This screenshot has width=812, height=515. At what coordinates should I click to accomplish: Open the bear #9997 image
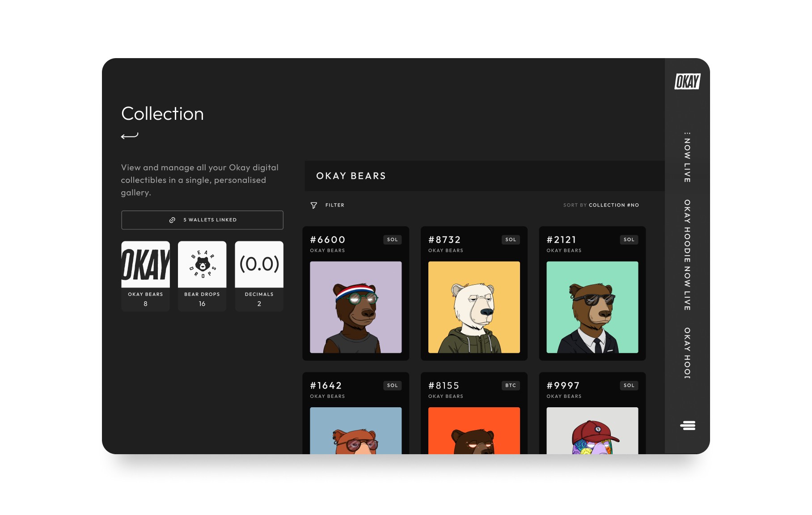pos(592,431)
